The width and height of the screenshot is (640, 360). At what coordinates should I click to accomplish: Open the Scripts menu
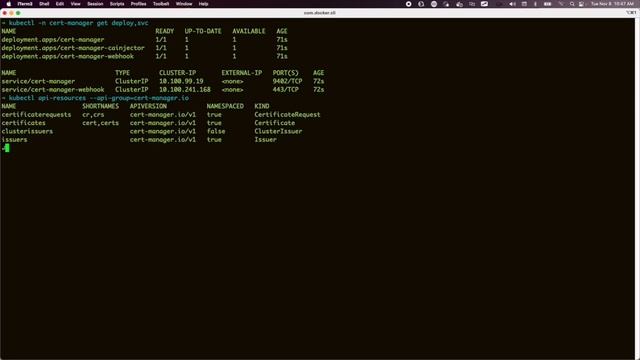(x=117, y=4)
